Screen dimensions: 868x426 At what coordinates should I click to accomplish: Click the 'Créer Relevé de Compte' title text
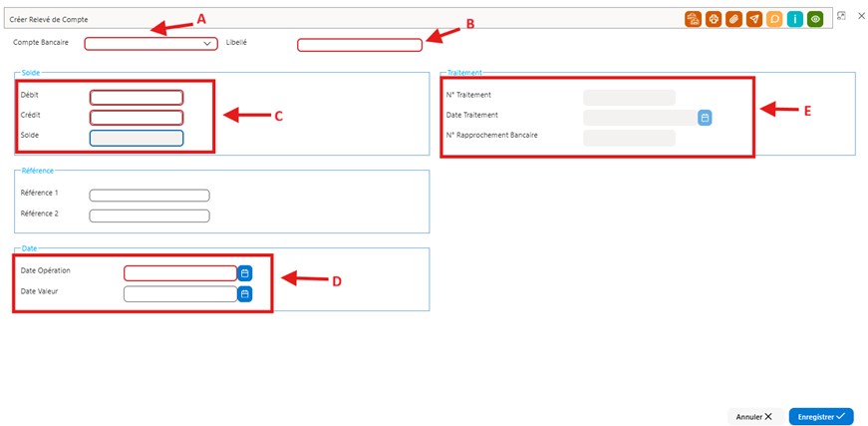[49, 19]
